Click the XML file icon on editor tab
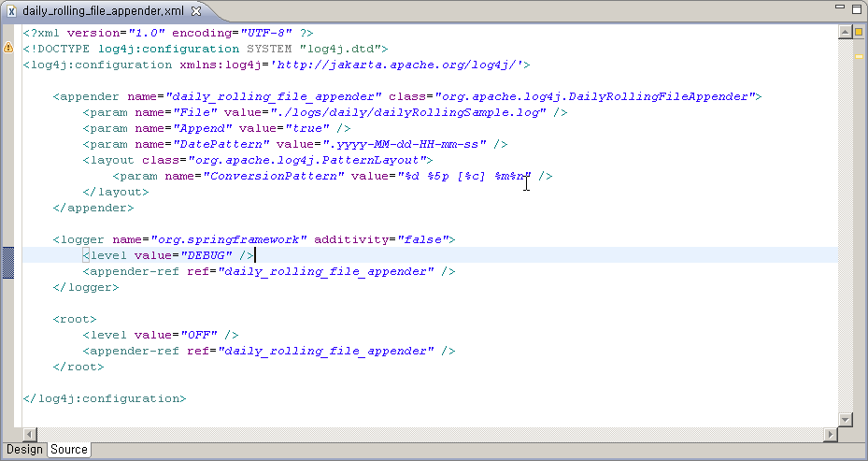Screen dimensions: 868x461 click(11, 12)
